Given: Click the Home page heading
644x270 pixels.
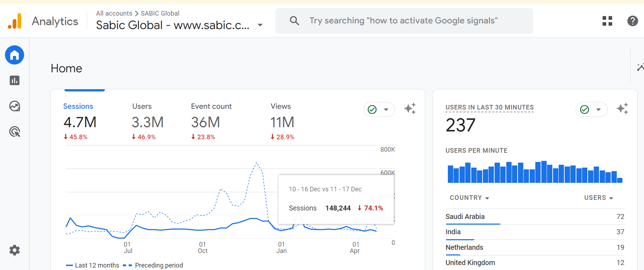Looking at the screenshot, I should (x=67, y=68).
